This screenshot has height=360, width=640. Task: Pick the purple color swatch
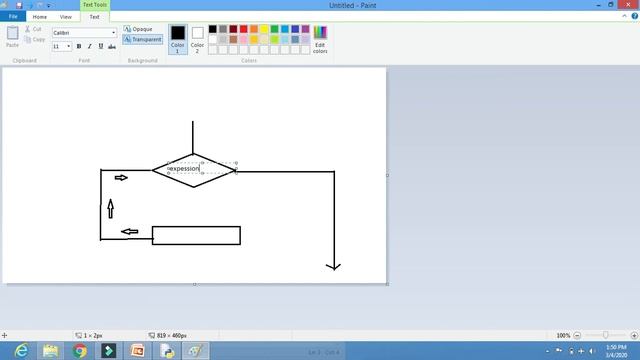305,29
